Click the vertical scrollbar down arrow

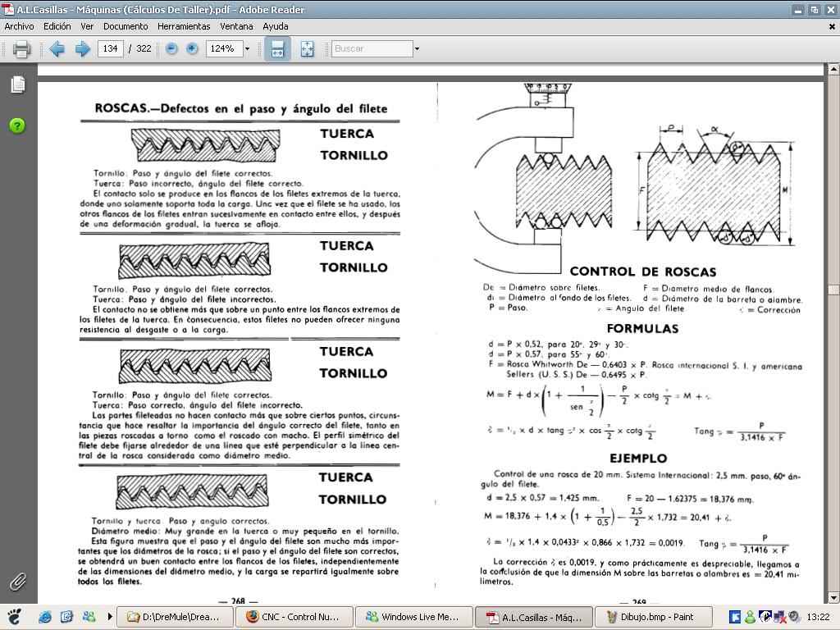pyautogui.click(x=833, y=597)
